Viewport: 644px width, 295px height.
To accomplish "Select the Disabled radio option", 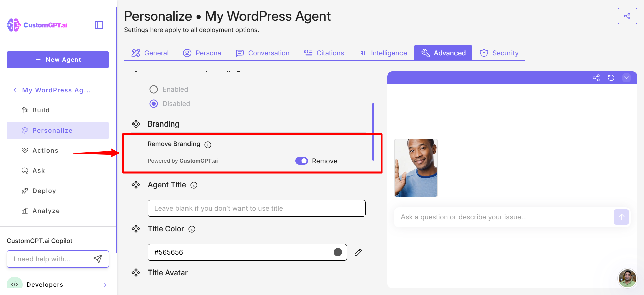I will (x=154, y=104).
